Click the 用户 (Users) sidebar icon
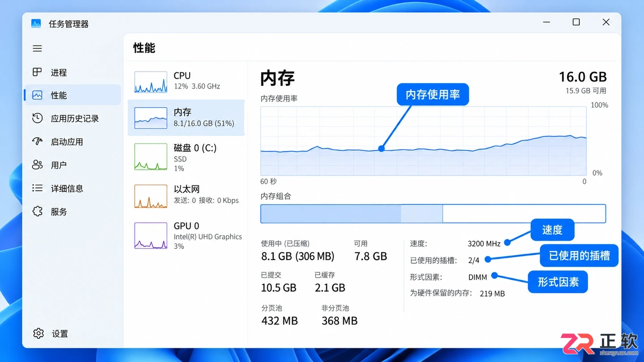The width and height of the screenshot is (644, 362). tap(37, 165)
